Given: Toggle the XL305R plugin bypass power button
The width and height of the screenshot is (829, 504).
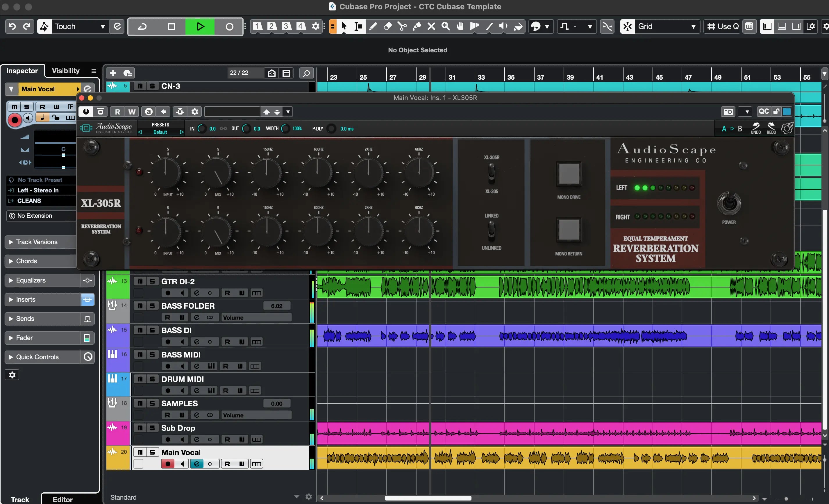Looking at the screenshot, I should (x=86, y=112).
